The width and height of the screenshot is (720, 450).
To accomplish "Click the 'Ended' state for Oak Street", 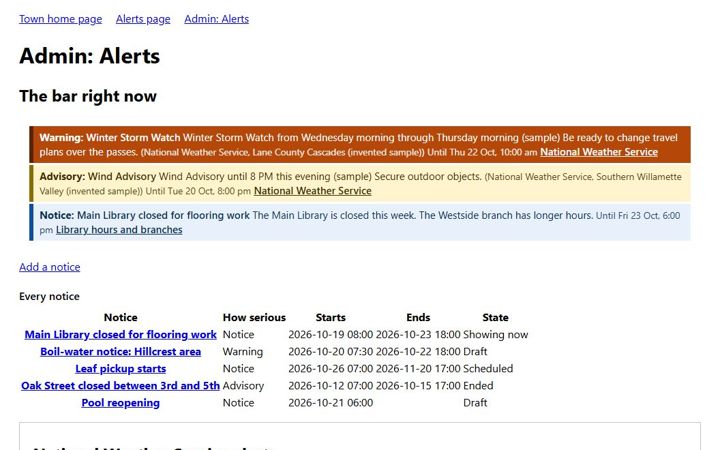I will point(478,386).
